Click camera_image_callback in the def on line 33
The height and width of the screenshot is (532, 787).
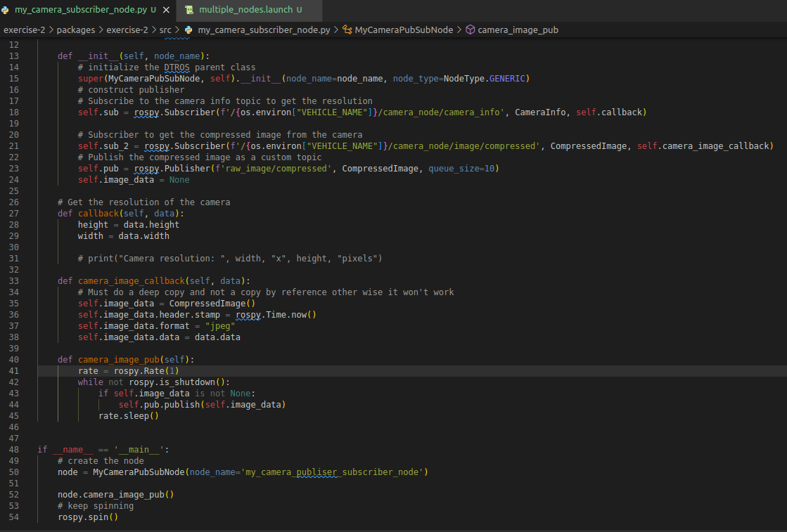pyautogui.click(x=132, y=281)
